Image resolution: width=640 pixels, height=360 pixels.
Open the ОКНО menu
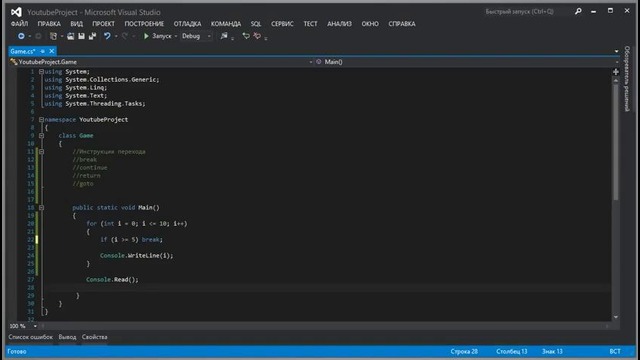pyautogui.click(x=370, y=24)
